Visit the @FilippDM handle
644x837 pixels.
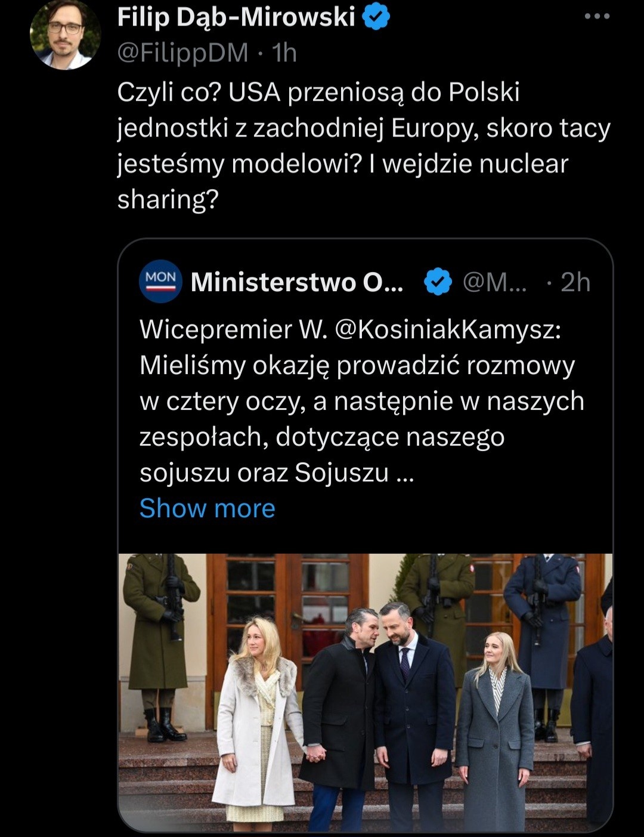coord(182,53)
